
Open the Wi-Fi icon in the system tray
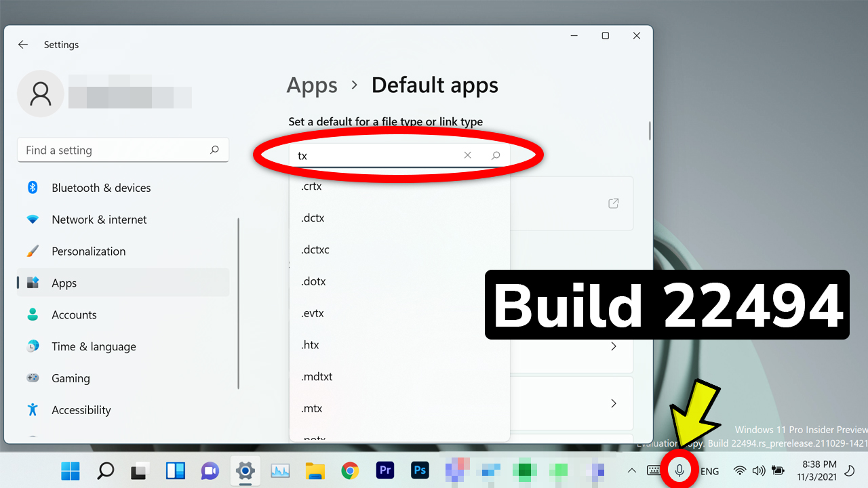tap(738, 470)
